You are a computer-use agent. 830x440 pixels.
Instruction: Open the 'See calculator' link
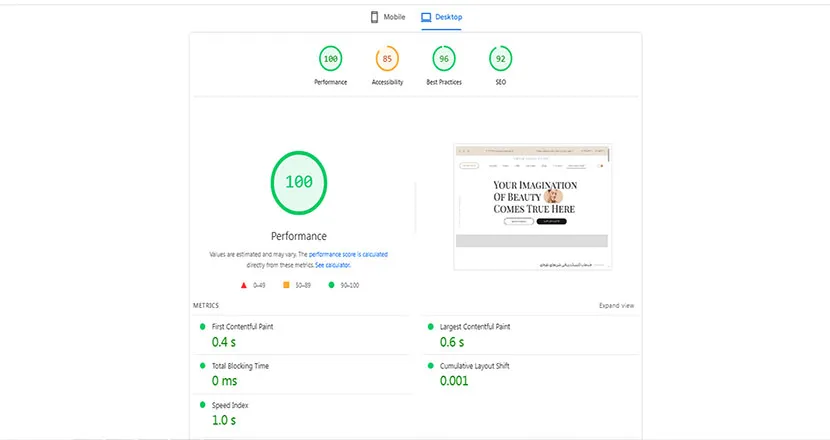pos(333,265)
